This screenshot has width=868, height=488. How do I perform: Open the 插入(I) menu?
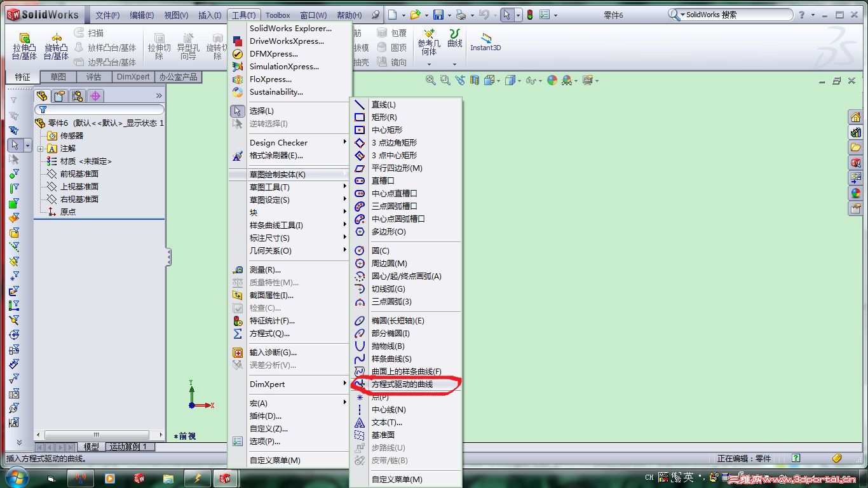point(210,15)
